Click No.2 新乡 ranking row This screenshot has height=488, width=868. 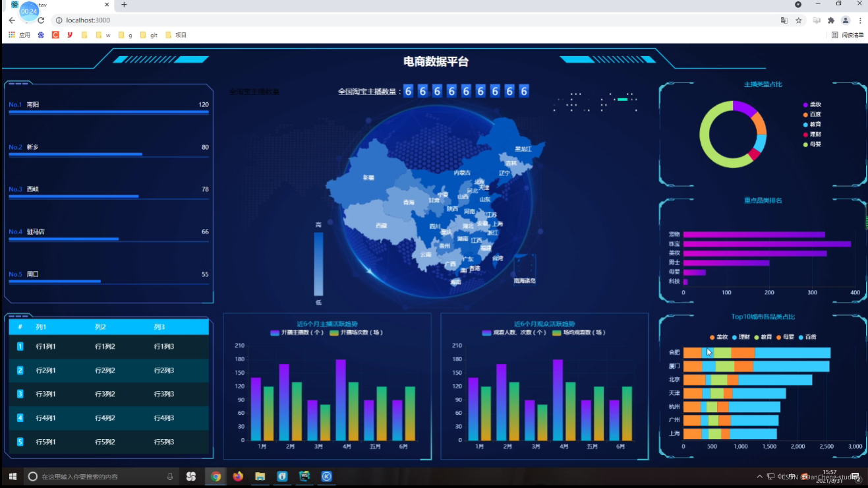point(109,150)
